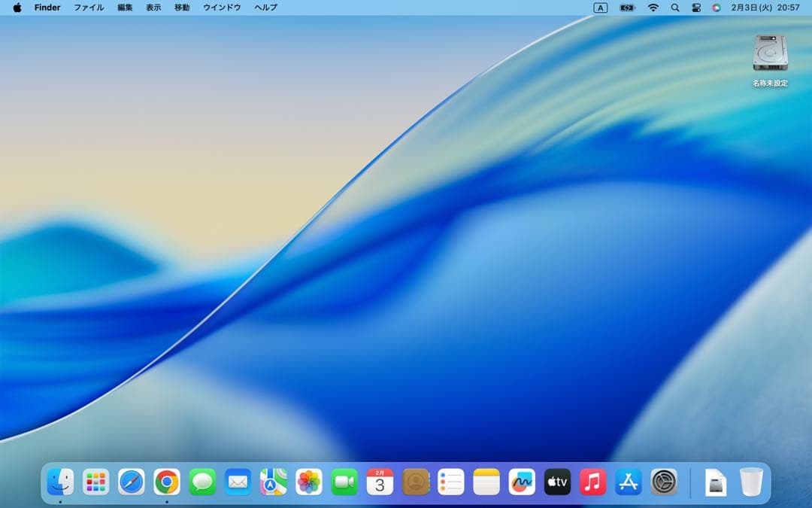This screenshot has height=508, width=812.
Task: Open the Notes app
Action: point(487,482)
